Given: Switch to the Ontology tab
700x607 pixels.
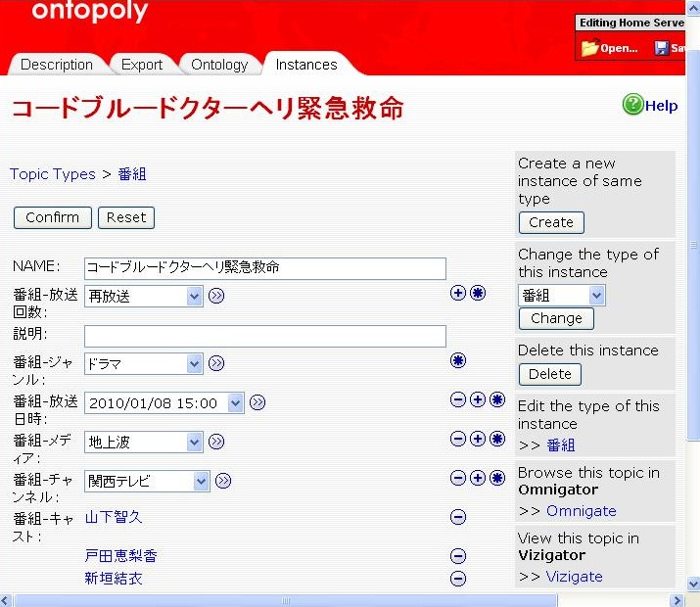Looking at the screenshot, I should click(219, 65).
